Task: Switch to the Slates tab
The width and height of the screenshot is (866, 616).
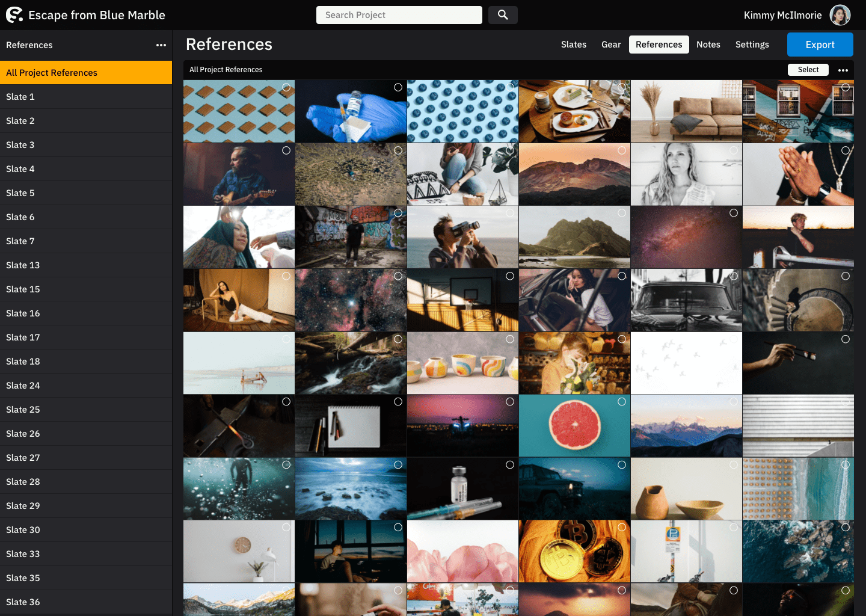Action: [x=573, y=45]
